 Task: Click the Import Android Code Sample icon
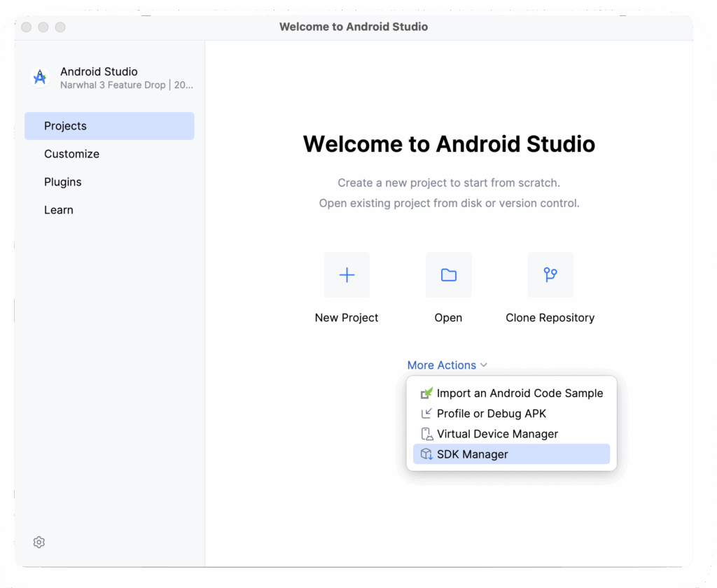426,393
